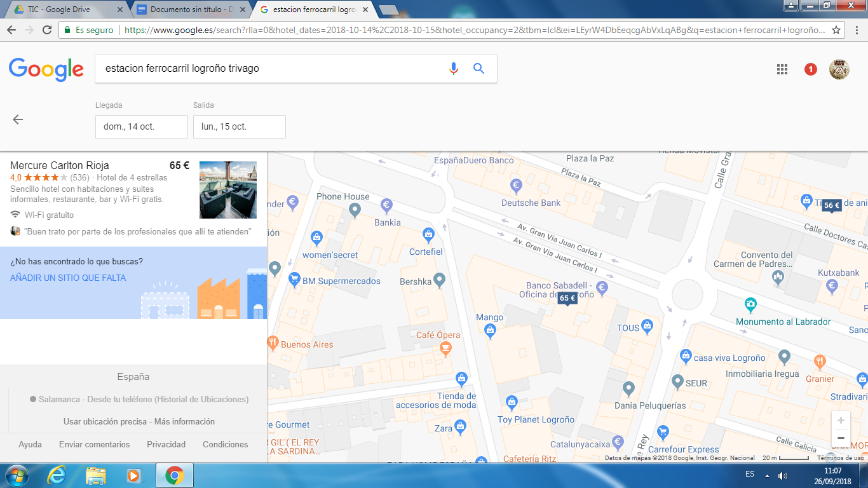Select the Mango shopping pin
Image resolution: width=868 pixels, height=488 pixels.
[490, 330]
